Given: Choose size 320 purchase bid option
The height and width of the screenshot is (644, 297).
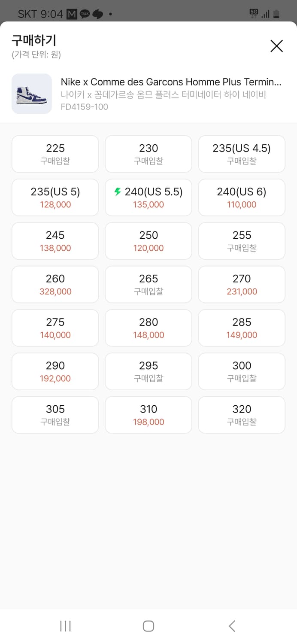Looking at the screenshot, I should click(x=242, y=415).
